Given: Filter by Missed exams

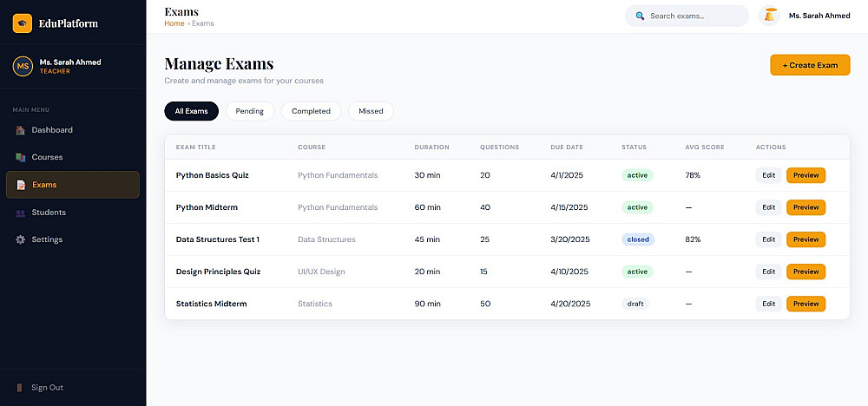Looking at the screenshot, I should point(371,111).
